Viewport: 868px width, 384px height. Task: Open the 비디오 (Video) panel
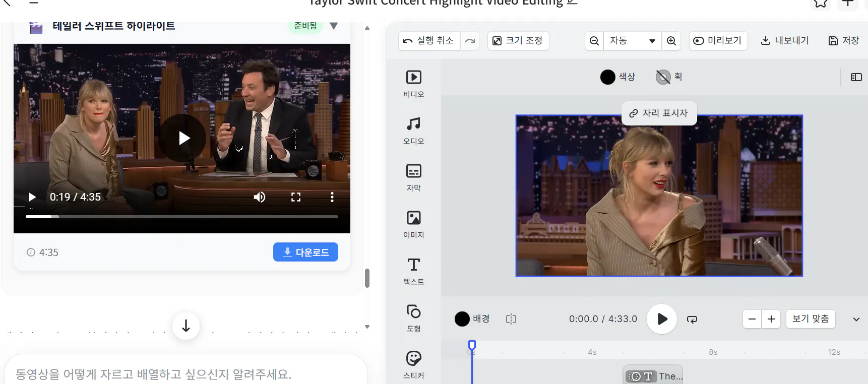click(x=413, y=84)
